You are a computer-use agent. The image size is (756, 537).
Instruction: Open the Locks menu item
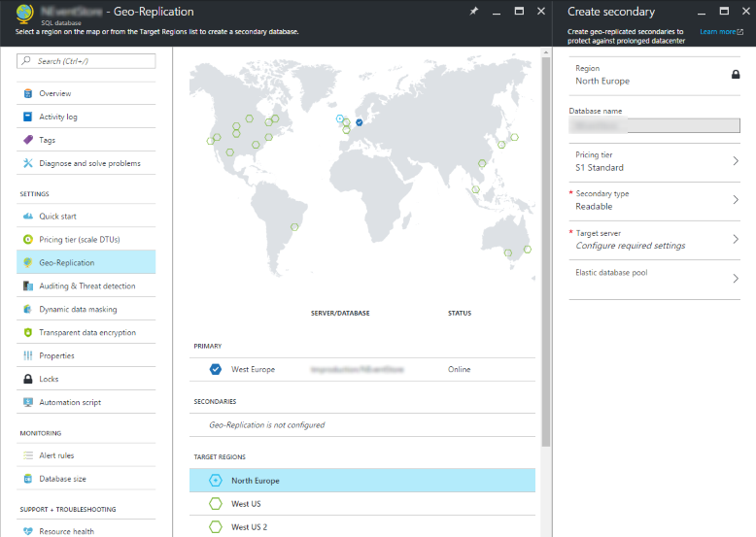pyautogui.click(x=86, y=379)
